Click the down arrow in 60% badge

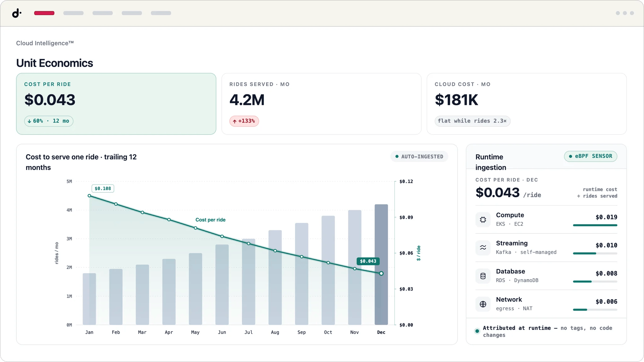[29, 121]
